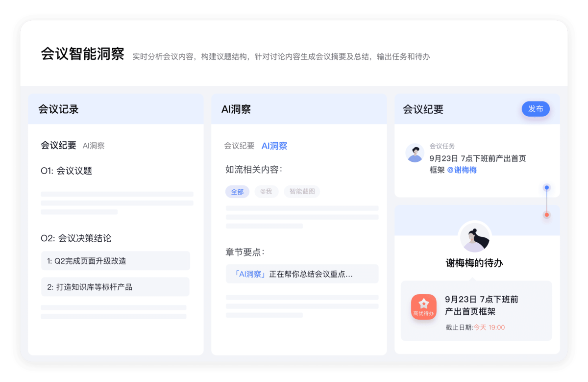Click conclusion item 打造知识库等标杆产品
Image resolution: width=588 pixels, height=382 pixels.
point(115,286)
